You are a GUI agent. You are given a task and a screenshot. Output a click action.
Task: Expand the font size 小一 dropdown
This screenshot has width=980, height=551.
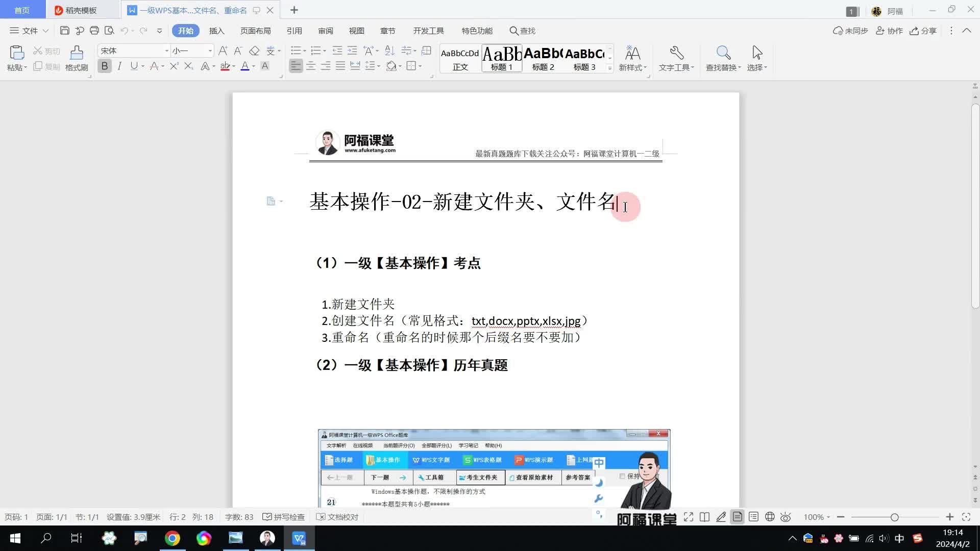(210, 51)
